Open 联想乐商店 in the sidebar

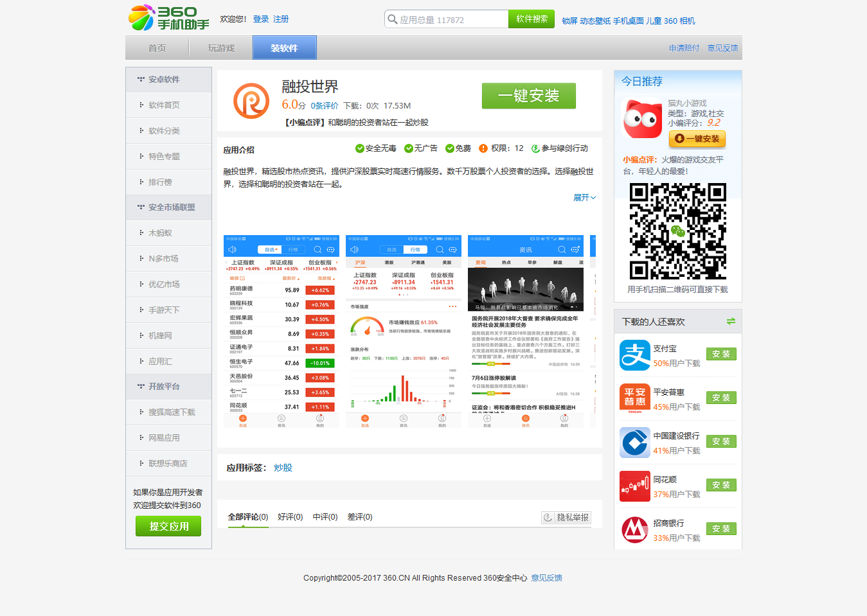pos(168,464)
